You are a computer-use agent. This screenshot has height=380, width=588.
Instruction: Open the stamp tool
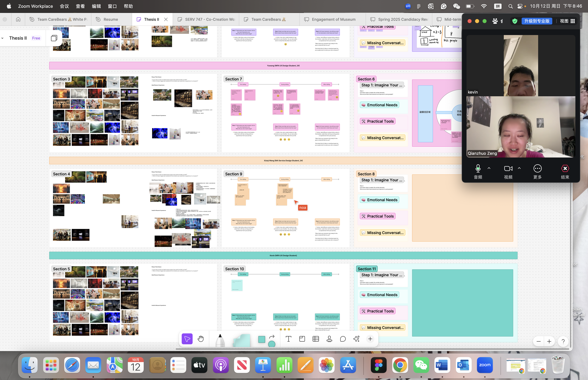point(329,339)
